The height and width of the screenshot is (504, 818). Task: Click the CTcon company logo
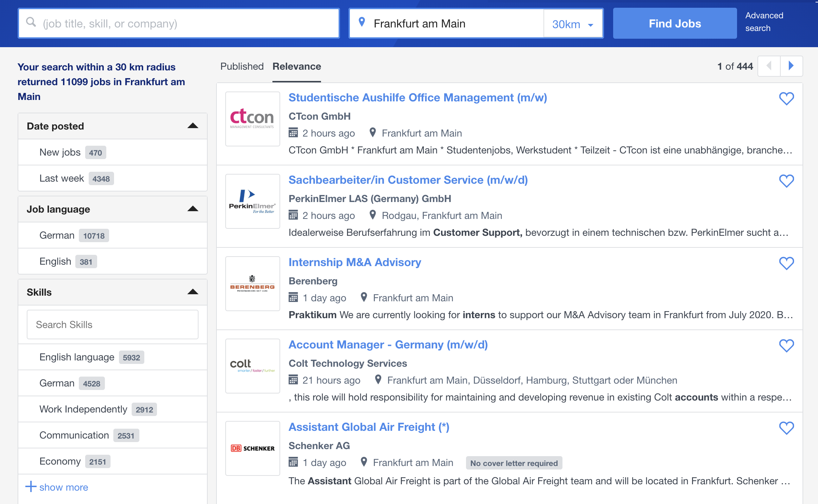[x=252, y=119]
